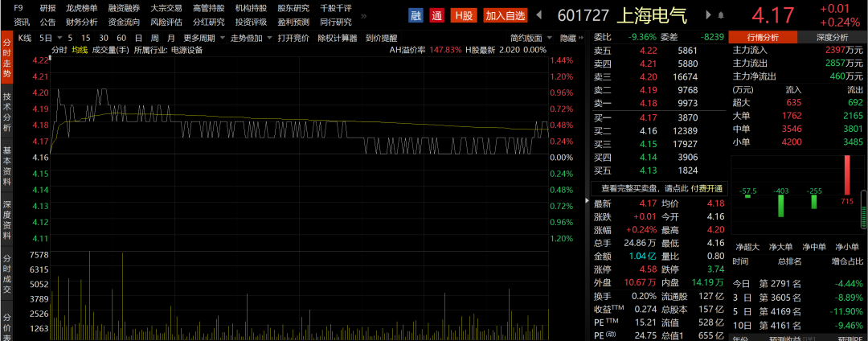Click industry label 电源设备

tap(186, 50)
